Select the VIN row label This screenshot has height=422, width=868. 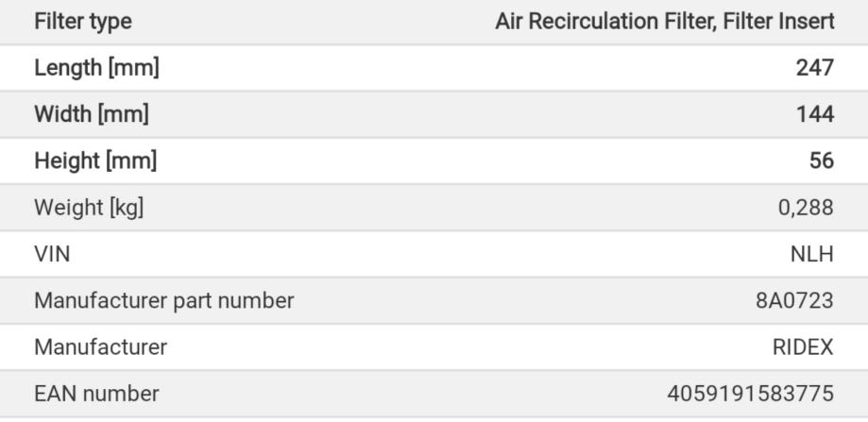tap(52, 254)
